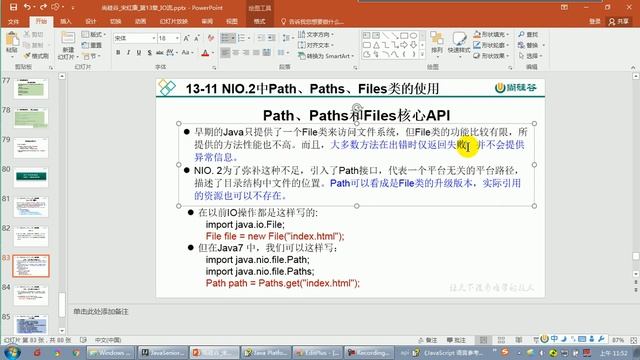This screenshot has height=360, width=640.
Task: Open the Windows Start menu
Action: [11, 352]
